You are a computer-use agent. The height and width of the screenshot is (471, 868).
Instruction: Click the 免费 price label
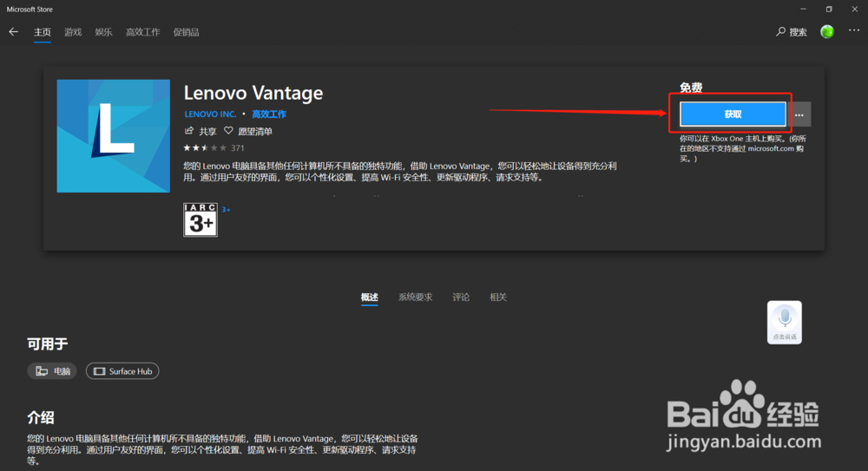[x=691, y=88]
